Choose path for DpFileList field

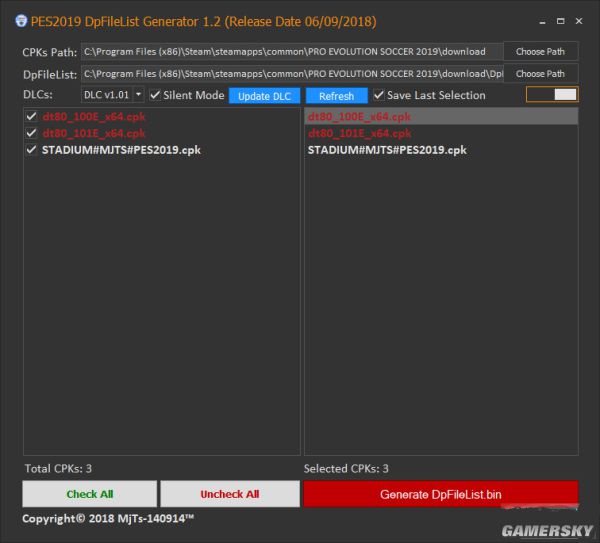(x=540, y=73)
